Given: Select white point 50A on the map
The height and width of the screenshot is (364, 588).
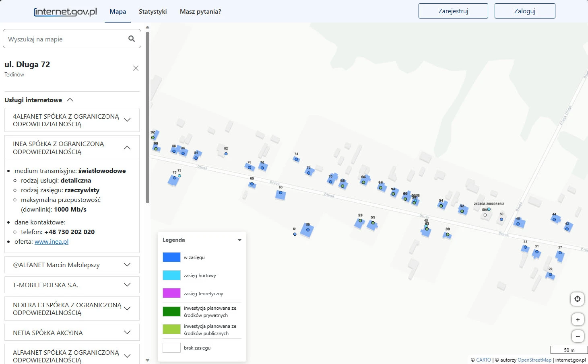Looking at the screenshot, I should (485, 215).
